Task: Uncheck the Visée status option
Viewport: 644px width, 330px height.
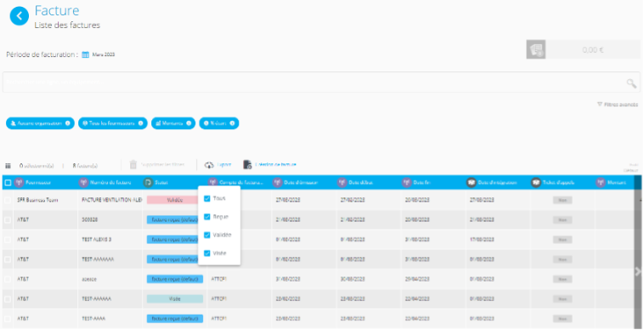Action: pos(207,253)
